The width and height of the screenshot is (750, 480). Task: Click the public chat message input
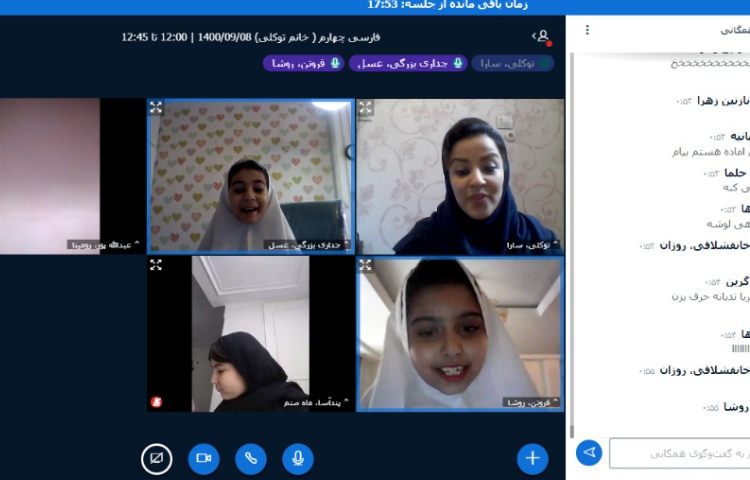pos(680,453)
